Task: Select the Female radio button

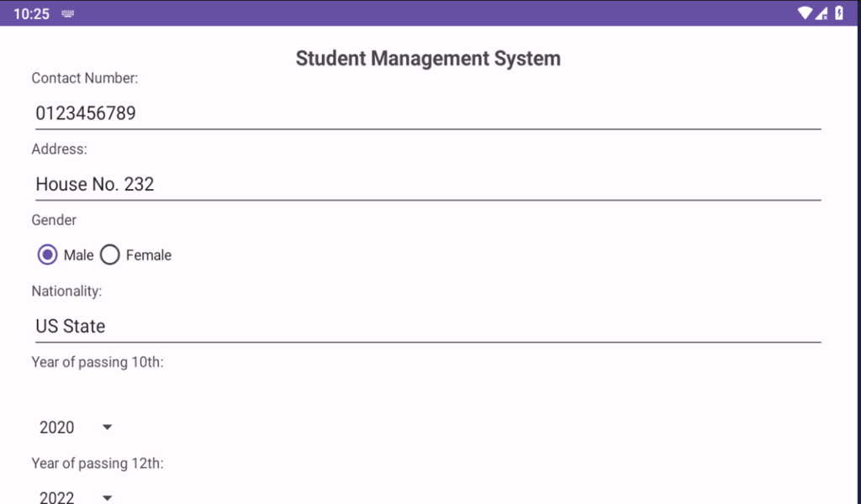Action: [109, 255]
